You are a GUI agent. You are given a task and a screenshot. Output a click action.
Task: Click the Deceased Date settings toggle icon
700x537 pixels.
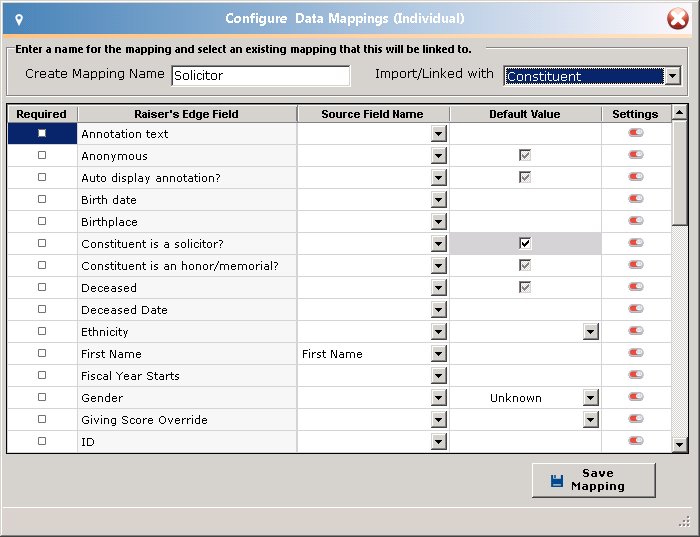pyautogui.click(x=636, y=309)
